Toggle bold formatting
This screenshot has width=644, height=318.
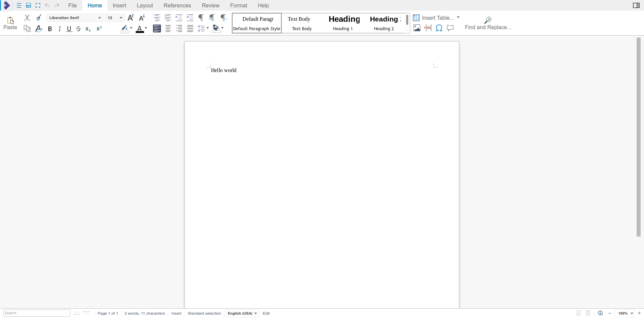(x=50, y=29)
